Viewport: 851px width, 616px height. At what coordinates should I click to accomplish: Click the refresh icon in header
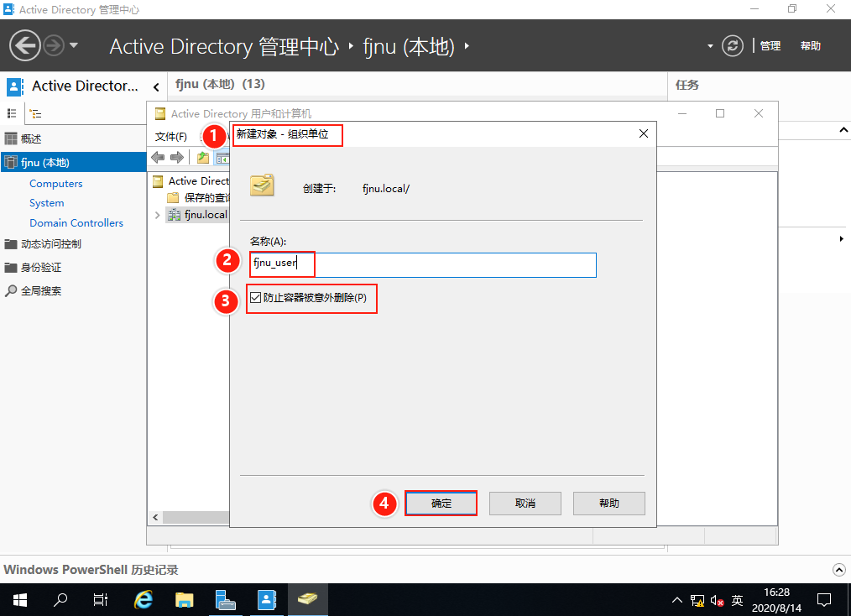click(732, 45)
